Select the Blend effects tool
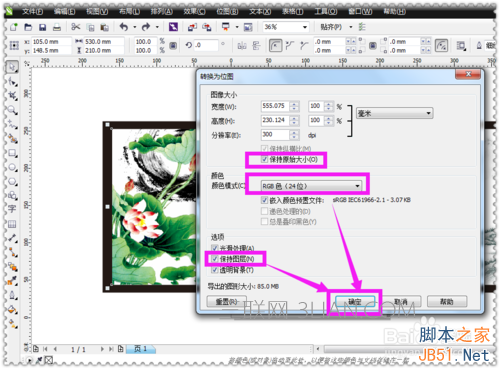The width and height of the screenshot is (500, 369). click(x=13, y=267)
